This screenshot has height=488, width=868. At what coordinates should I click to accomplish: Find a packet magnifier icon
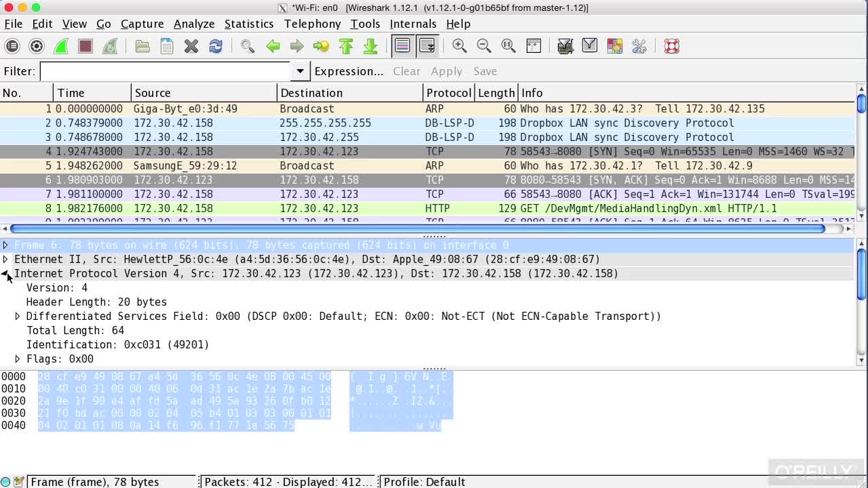coord(248,46)
